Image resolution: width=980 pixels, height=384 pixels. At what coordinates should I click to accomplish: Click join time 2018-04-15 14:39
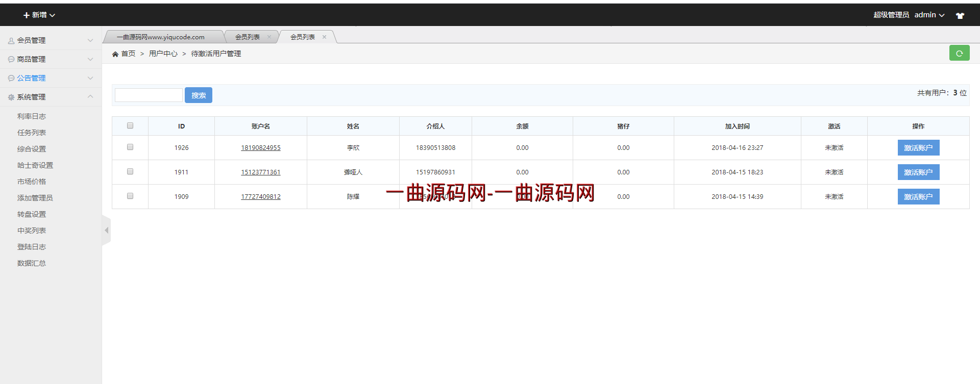(x=737, y=197)
